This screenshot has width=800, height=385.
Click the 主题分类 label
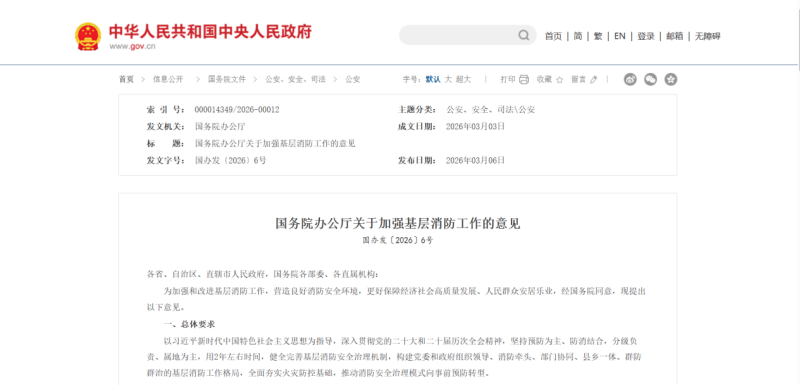coord(417,110)
